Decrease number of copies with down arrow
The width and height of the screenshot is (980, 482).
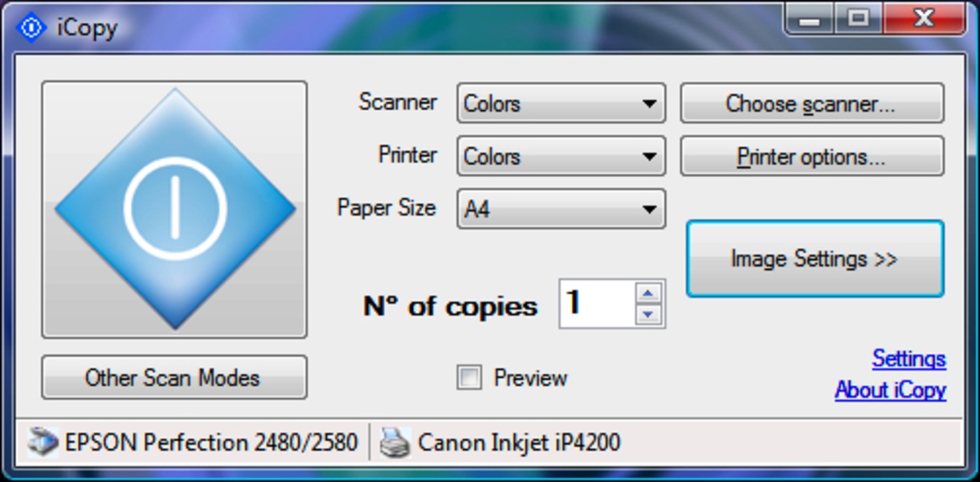pos(648,314)
